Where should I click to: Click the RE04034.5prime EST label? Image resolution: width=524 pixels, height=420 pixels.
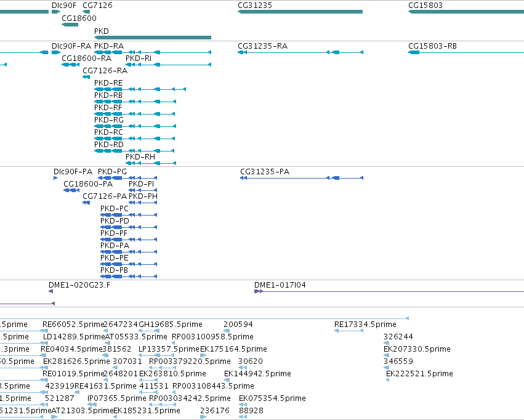71,349
